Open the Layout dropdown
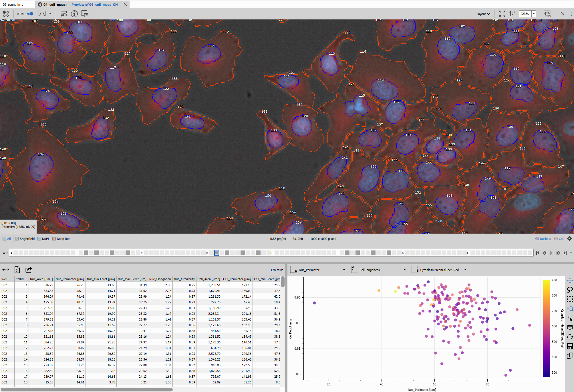The width and height of the screenshot is (574, 392). click(x=483, y=14)
